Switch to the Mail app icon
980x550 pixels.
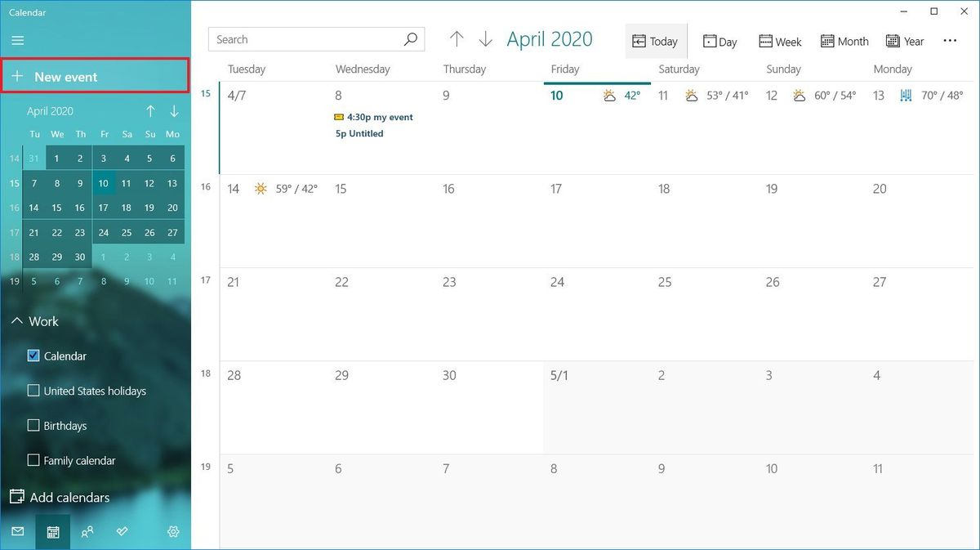click(x=18, y=531)
